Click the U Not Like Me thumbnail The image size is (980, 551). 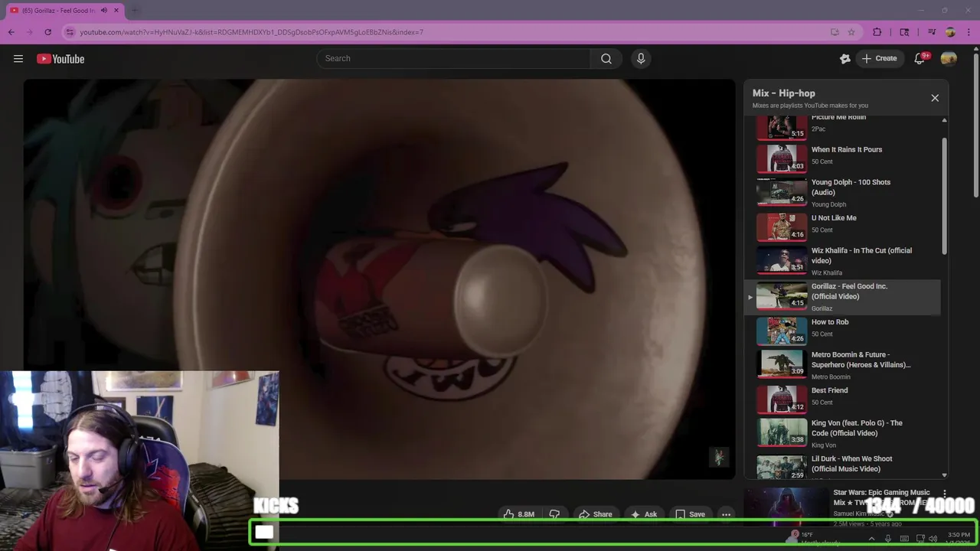782,227
